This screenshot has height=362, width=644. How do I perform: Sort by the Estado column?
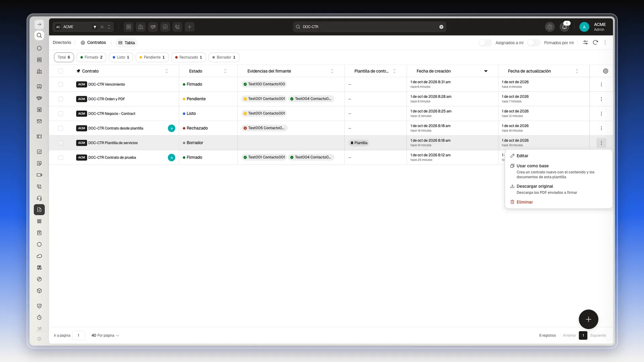pyautogui.click(x=225, y=71)
